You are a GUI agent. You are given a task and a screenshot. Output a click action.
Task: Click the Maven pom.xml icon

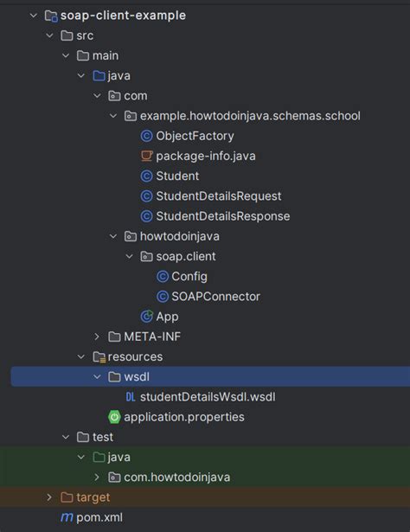(67, 517)
